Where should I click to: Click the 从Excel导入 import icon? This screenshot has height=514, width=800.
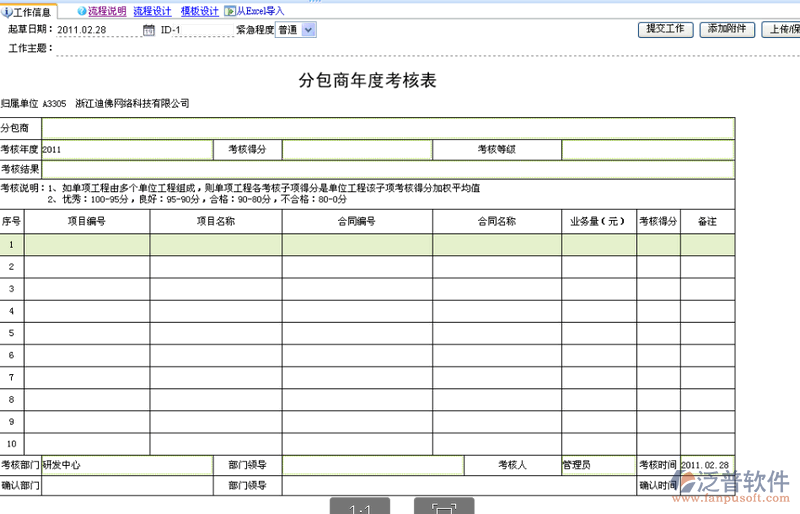(x=231, y=11)
